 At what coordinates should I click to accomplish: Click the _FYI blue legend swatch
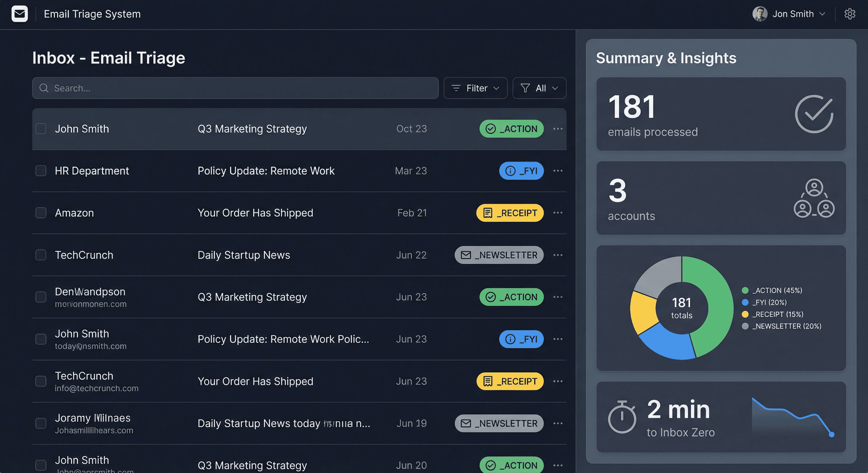point(745,302)
